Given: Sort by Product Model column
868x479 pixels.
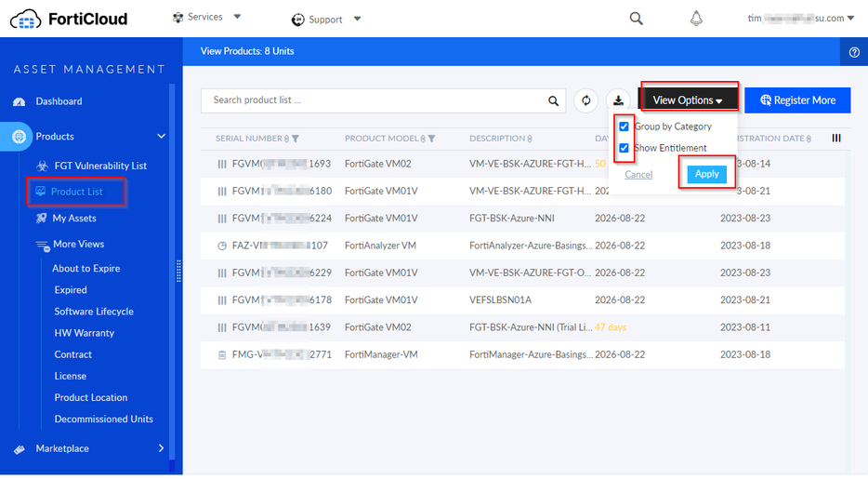Looking at the screenshot, I should coord(385,139).
